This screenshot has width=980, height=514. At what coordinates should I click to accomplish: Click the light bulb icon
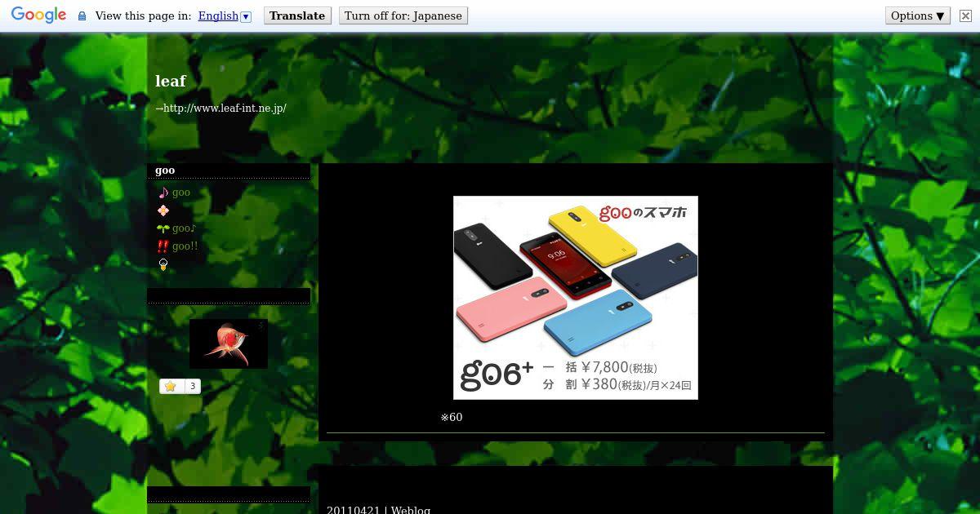[x=163, y=264]
